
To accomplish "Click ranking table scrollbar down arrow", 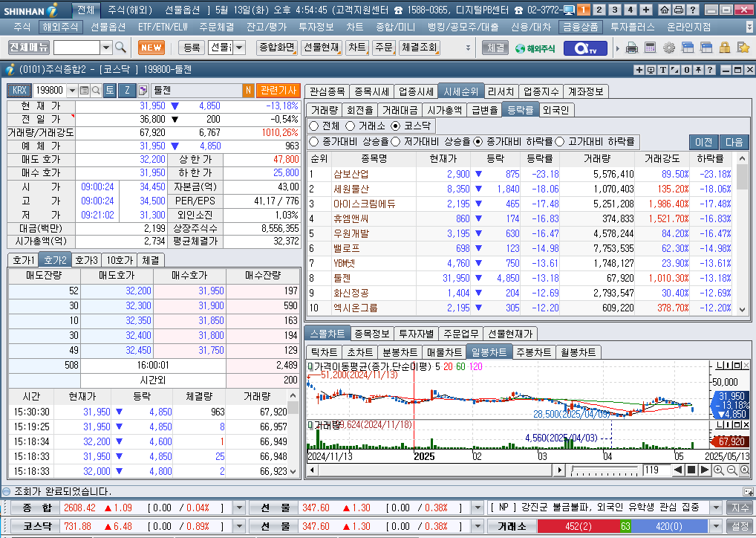I will (742, 311).
